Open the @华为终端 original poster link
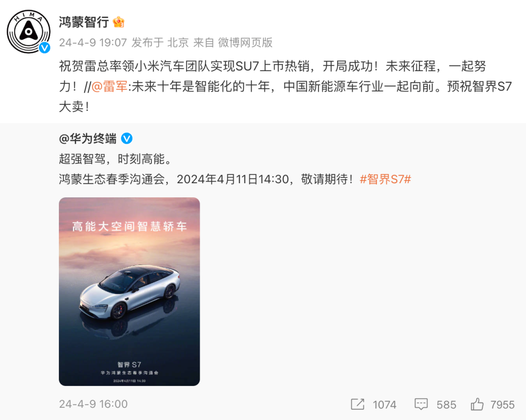Viewport: 526px width, 420px height. point(88,138)
